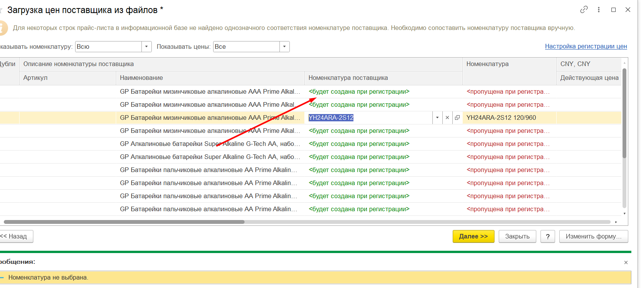Viewport: 644px width, 288px height.
Task: Open 'Настройка регистрации цен' link
Action: coord(586,46)
